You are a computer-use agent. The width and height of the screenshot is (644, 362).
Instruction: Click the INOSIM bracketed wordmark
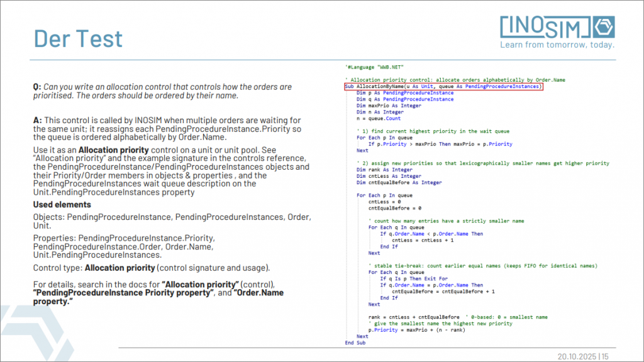tap(545, 27)
